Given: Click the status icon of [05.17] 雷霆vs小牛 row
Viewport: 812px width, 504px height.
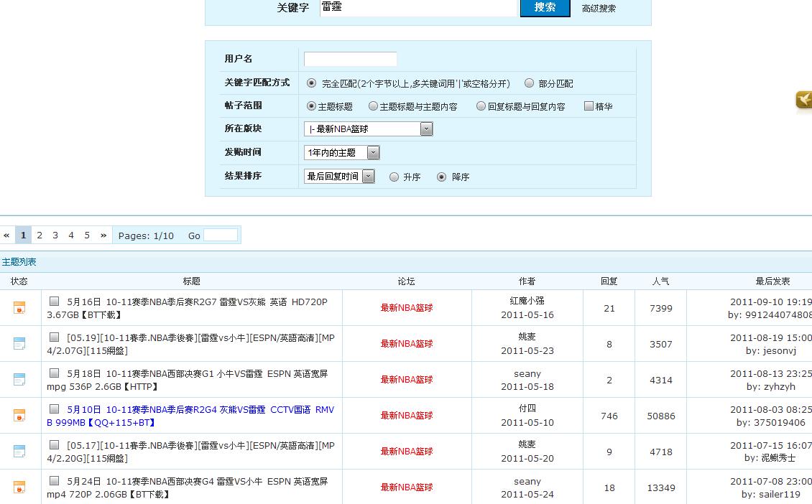Looking at the screenshot, I should [19, 451].
